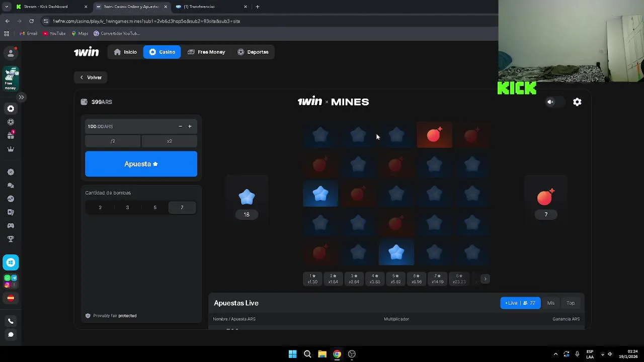This screenshot has width=644, height=362.
Task: Open the chat bubble support icon
Action: pos(11,334)
